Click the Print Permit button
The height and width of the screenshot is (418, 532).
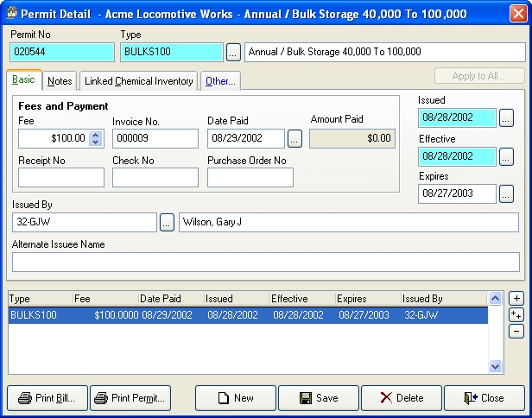[x=130, y=398]
